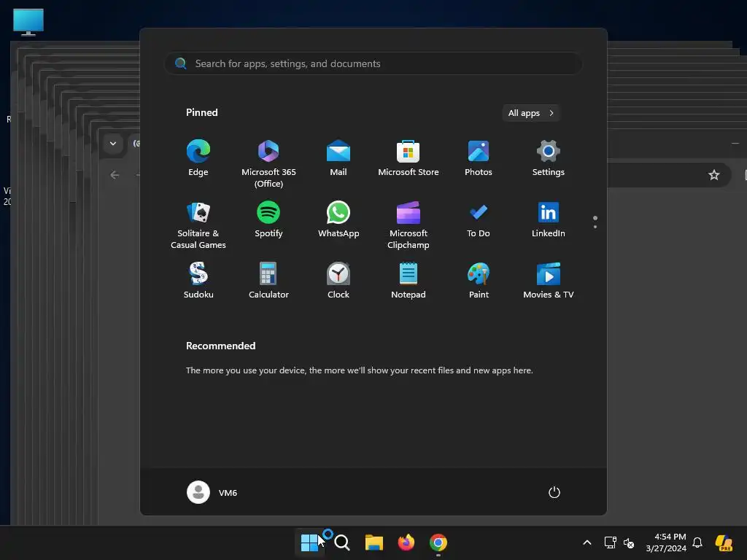
Task: Launch Solitaire & Casual Games
Action: point(198,225)
